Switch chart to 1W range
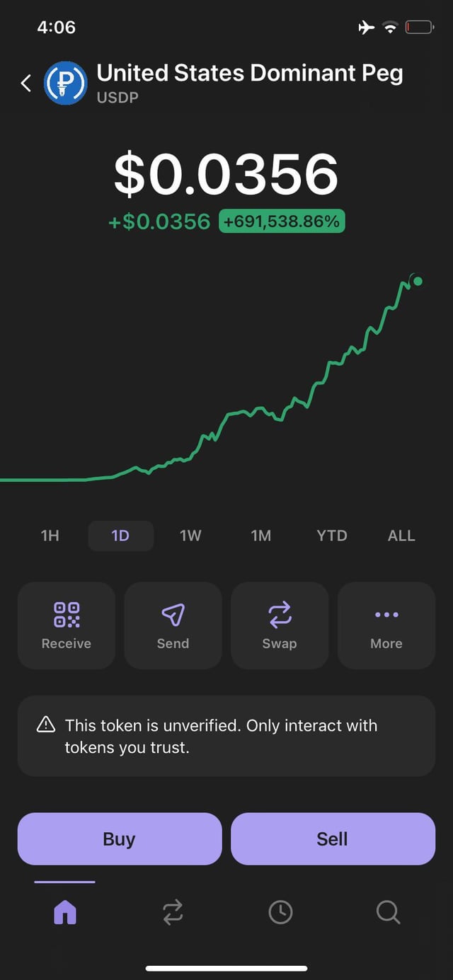Viewport: 453px width, 980px height. [190, 536]
